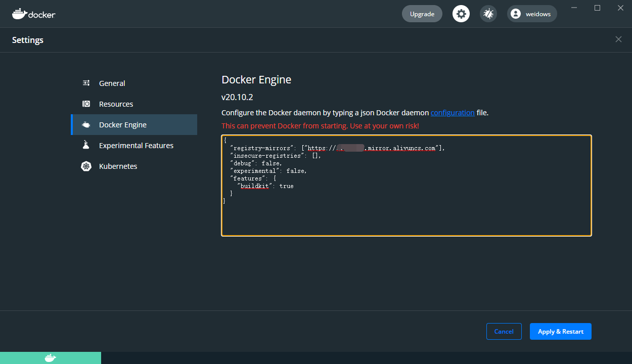Follow the configuration hyperlink
The image size is (632, 364).
[x=453, y=113]
